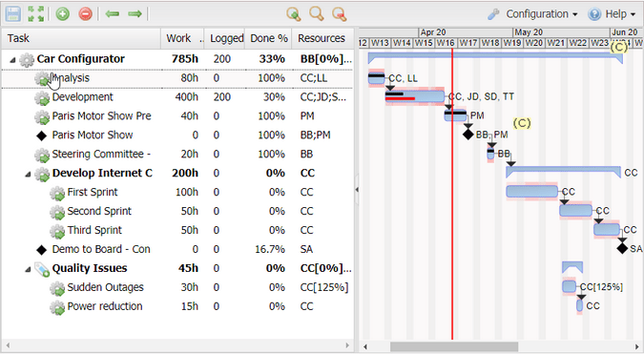
Task: Zoom in with the green magnifier icon
Action: tap(293, 14)
